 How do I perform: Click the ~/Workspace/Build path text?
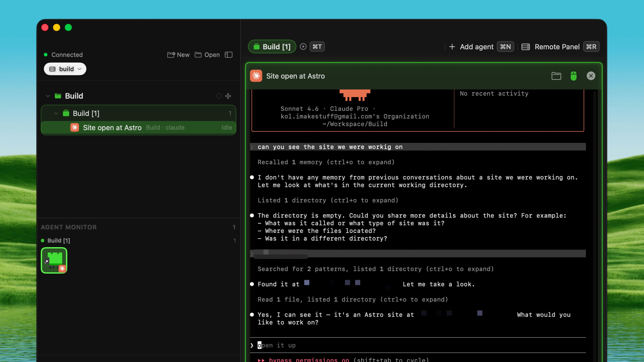coord(355,124)
